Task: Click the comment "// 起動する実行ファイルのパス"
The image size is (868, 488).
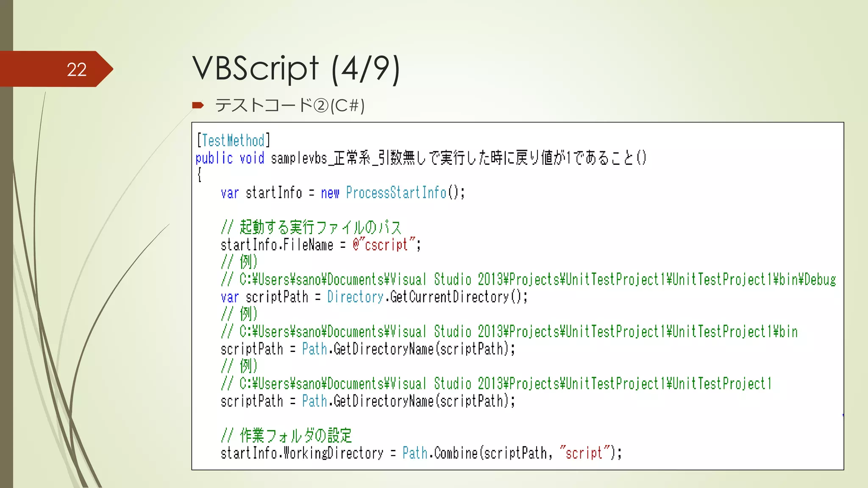Action: [x=311, y=227]
